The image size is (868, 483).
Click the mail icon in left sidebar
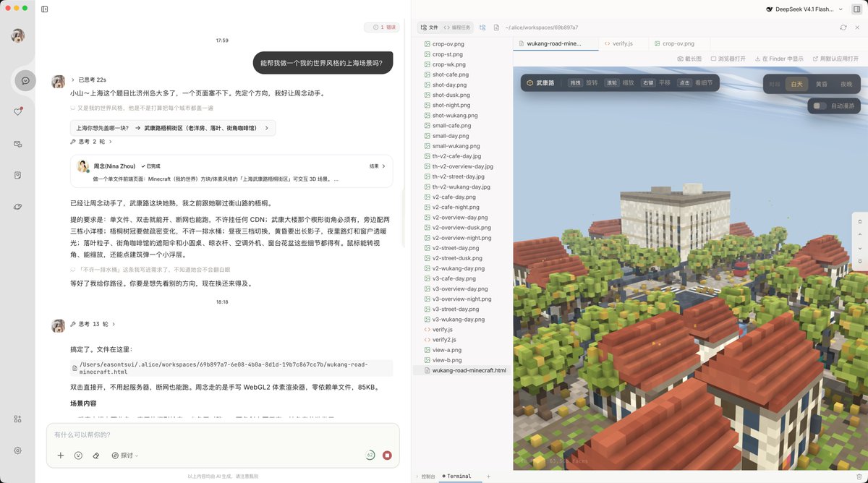coord(18,144)
